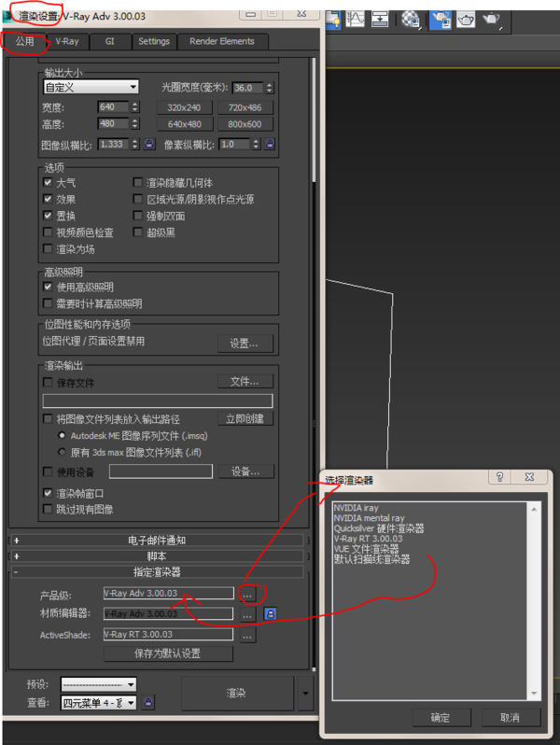This screenshot has height=745, width=560.
Task: Toggle the lock beside 材质编辑器 renderer
Action: (271, 614)
